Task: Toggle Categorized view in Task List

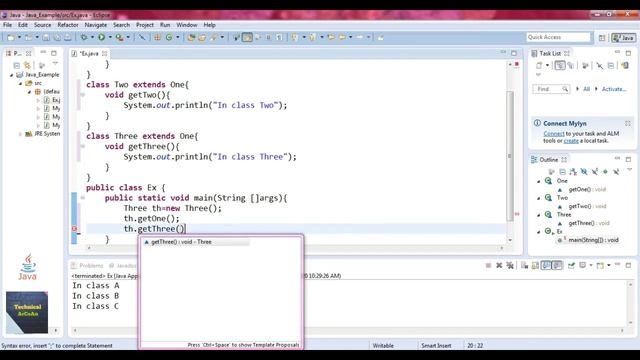Action: [560, 65]
